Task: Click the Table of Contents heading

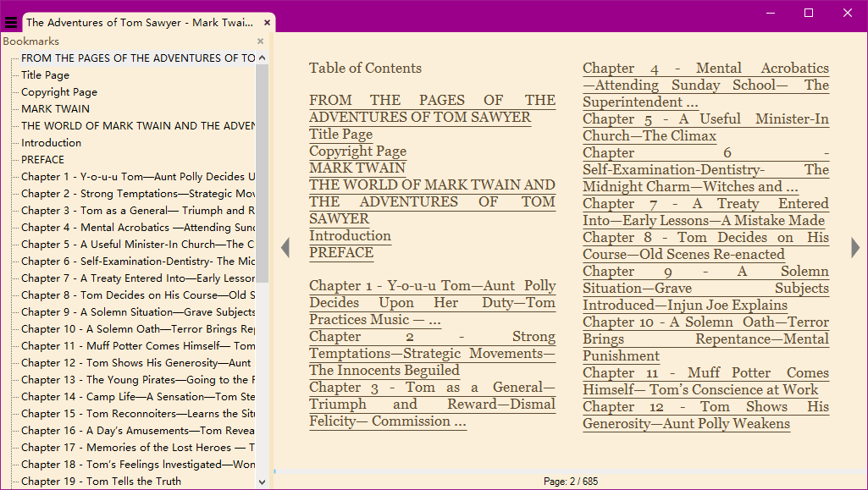Action: [365, 68]
